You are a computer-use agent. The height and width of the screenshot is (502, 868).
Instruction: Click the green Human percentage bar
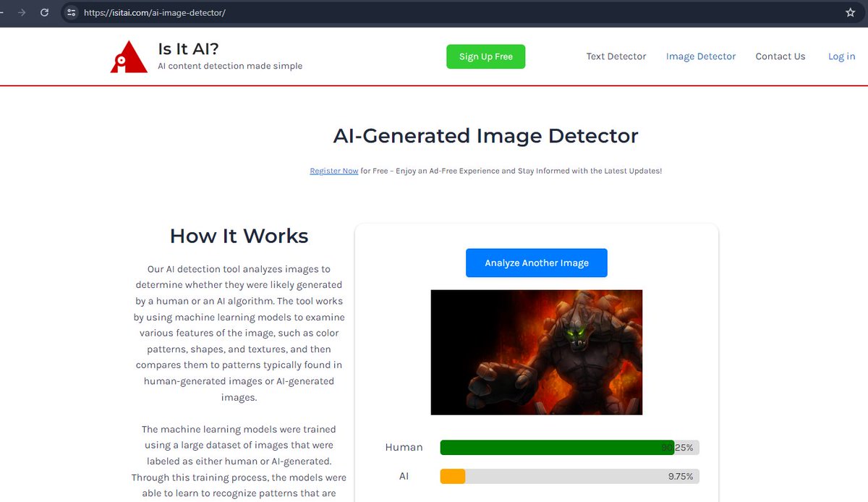pos(557,448)
